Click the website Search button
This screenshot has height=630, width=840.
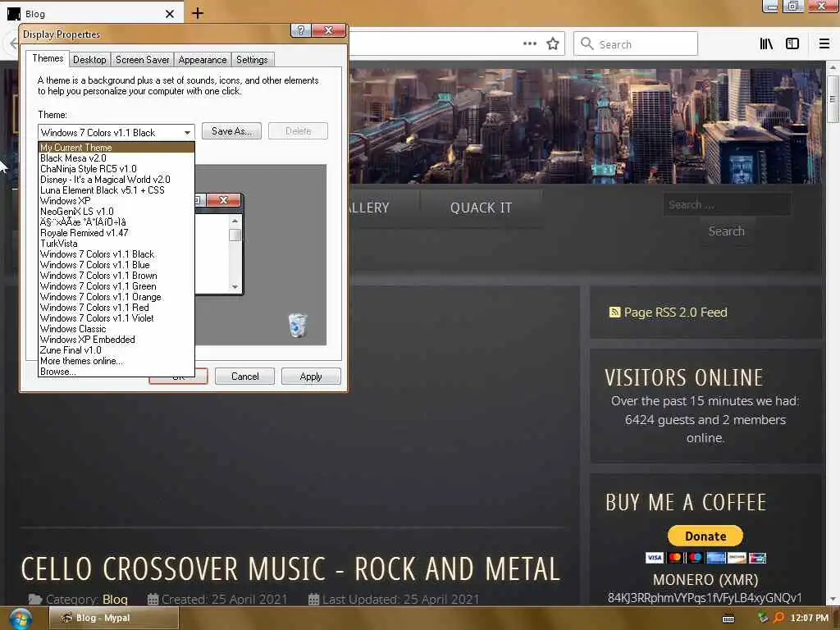click(726, 231)
